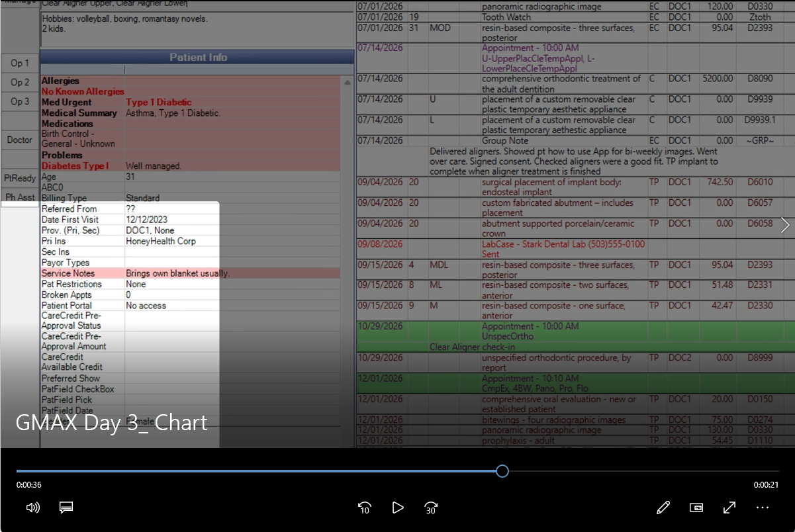The image size is (795, 532).
Task: Skip forward 30 seconds
Action: tap(431, 508)
